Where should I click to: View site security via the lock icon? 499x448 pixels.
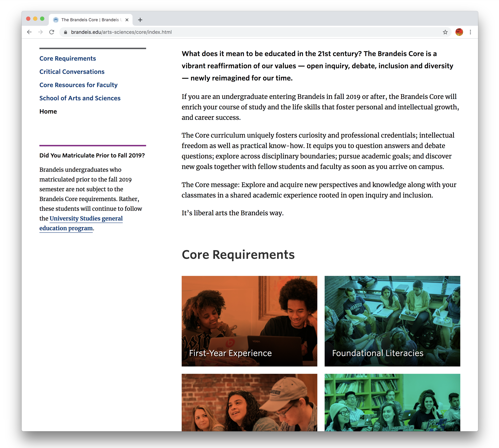click(65, 32)
